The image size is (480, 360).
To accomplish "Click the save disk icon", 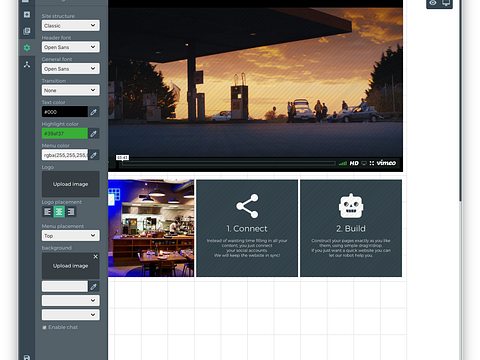I will coord(27,357).
